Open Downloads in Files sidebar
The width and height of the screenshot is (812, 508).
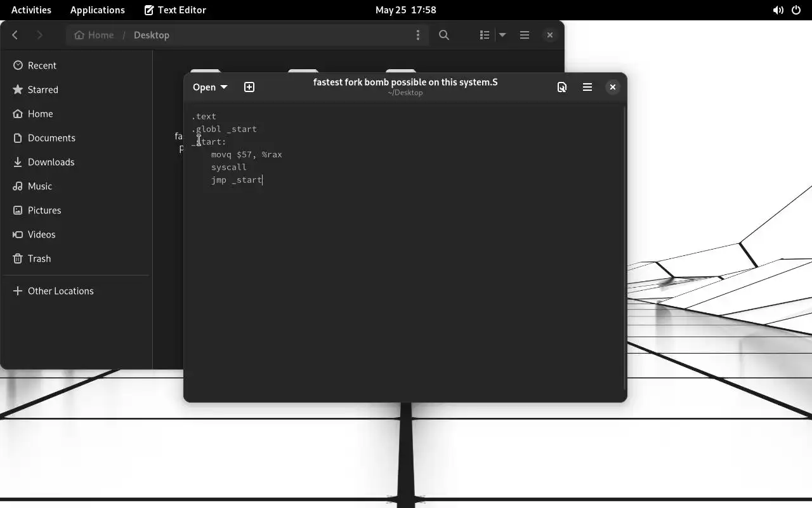point(76,162)
